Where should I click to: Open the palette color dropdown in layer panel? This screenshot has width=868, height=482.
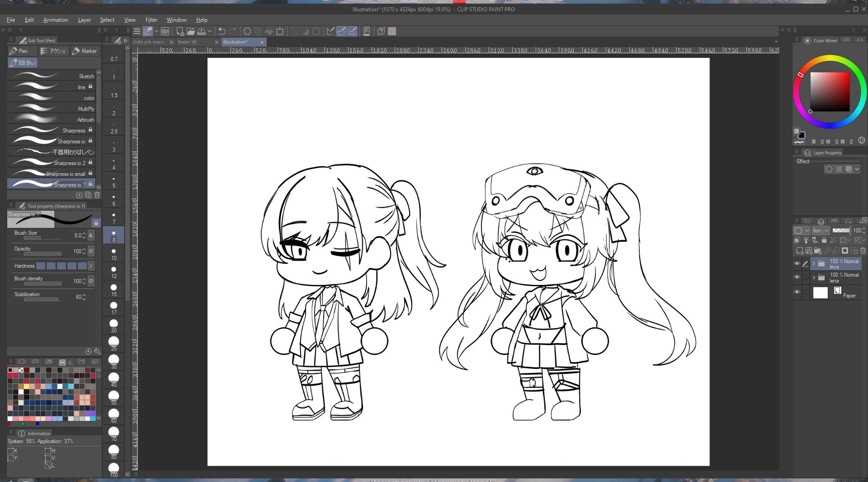click(x=802, y=231)
